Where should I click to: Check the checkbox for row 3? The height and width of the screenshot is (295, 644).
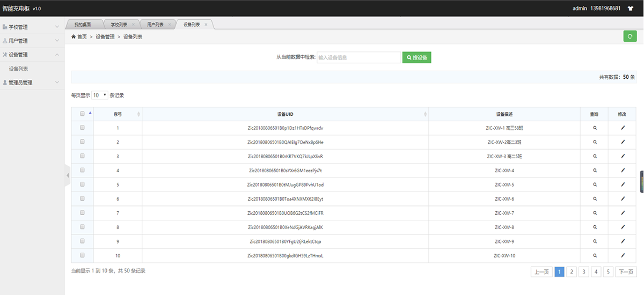pyautogui.click(x=82, y=156)
